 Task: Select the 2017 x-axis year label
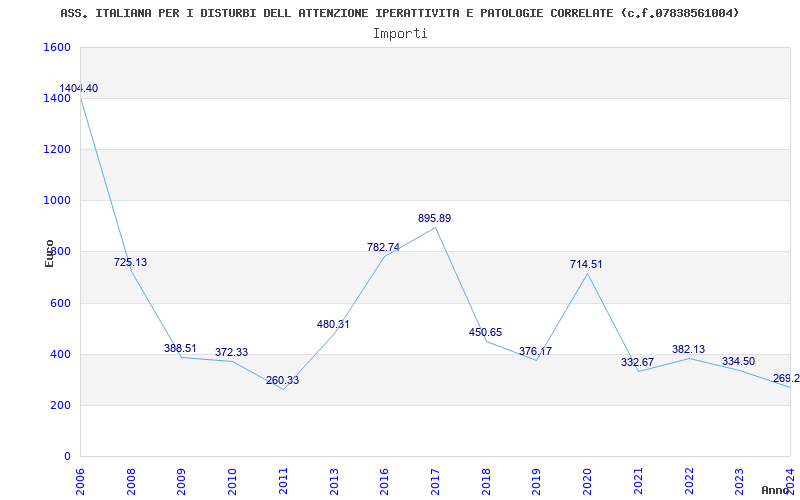coord(435,482)
